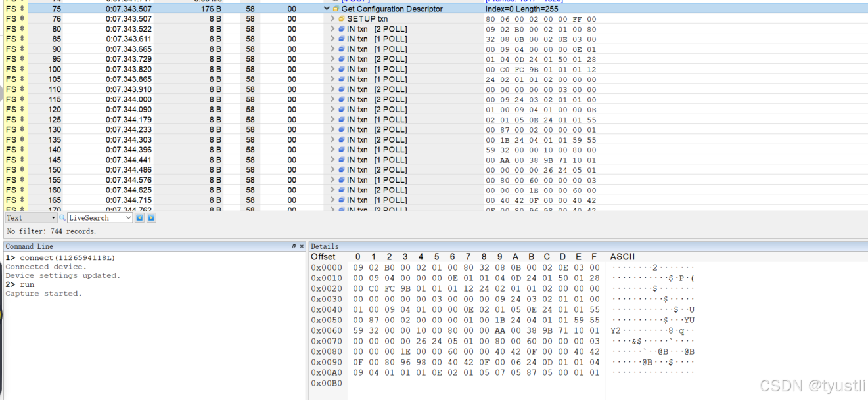
Task: Click the ASCII column header
Action: coord(622,257)
